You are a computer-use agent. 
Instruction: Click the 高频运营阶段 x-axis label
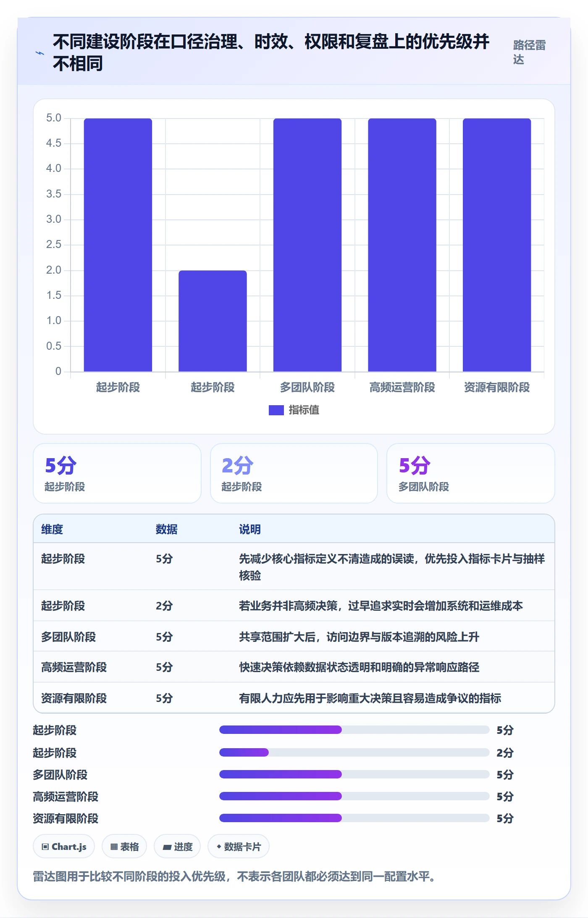(402, 387)
